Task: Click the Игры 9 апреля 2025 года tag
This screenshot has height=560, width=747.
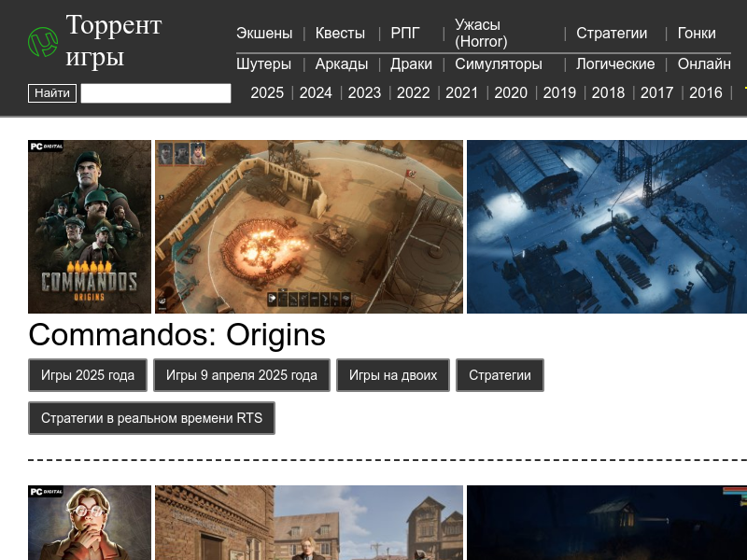Action: (242, 375)
